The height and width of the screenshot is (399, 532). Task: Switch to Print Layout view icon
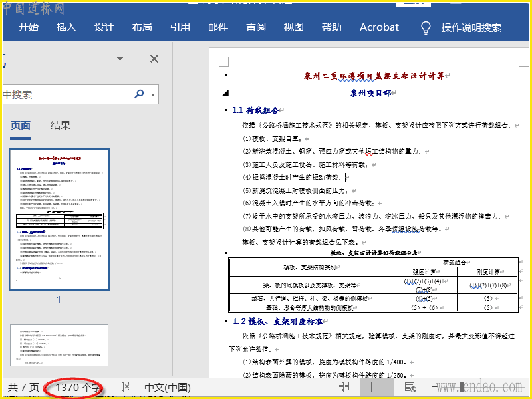tap(376, 387)
